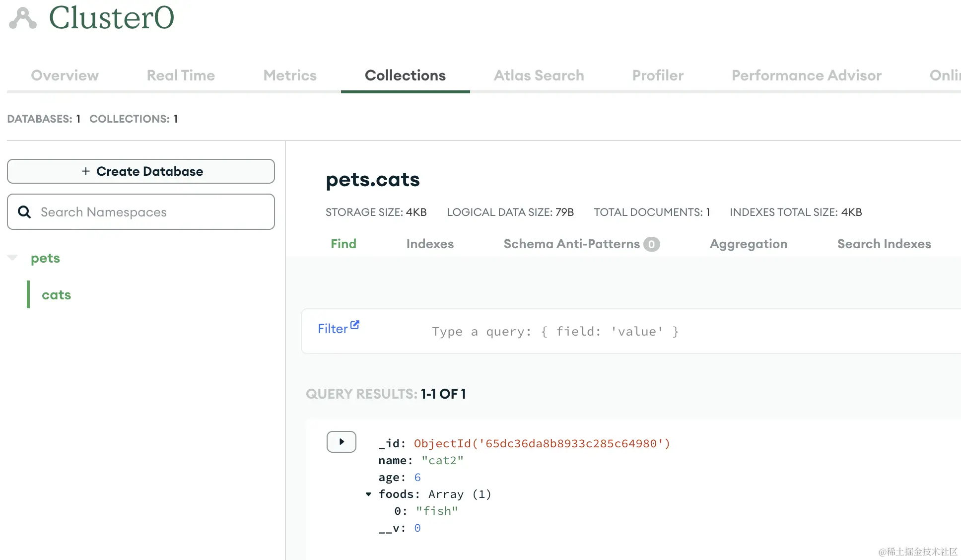The height and width of the screenshot is (560, 961).
Task: Open the Overview tab
Action: (65, 75)
